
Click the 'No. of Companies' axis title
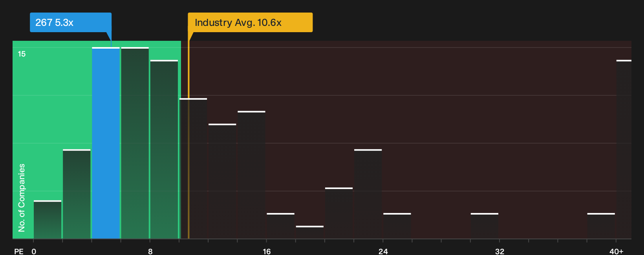22,197
